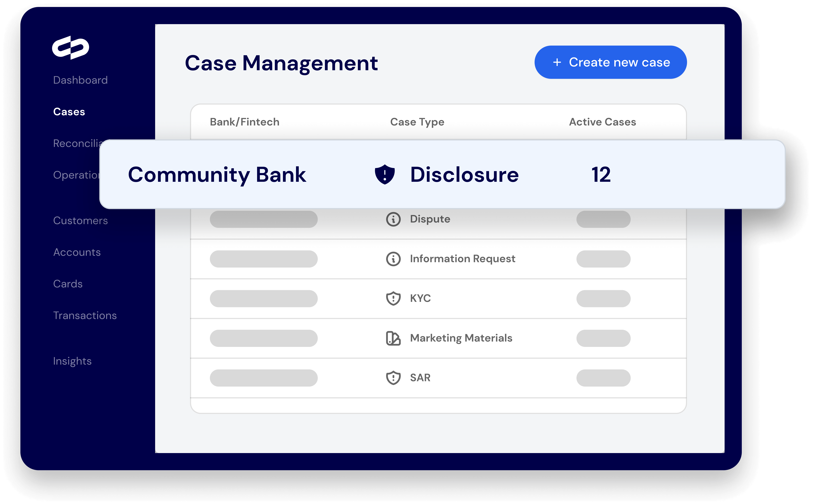Select Cases in the sidebar
Screen dimensions: 818x504
point(69,112)
